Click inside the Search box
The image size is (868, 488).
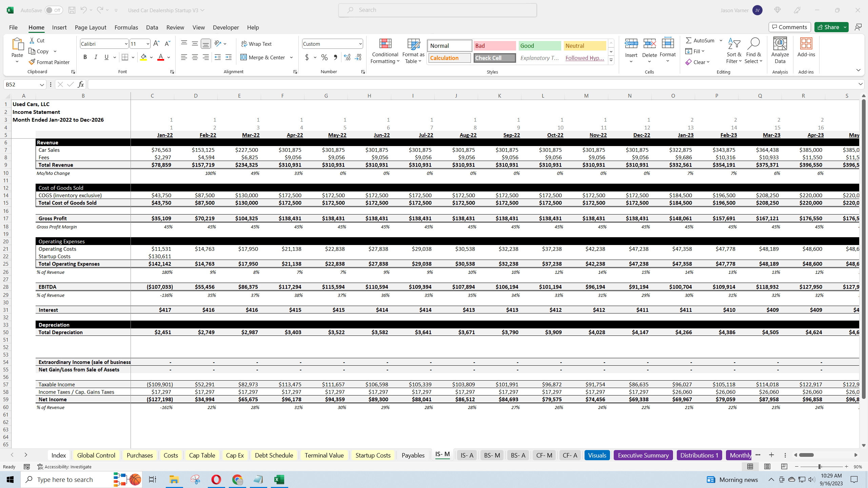(x=437, y=10)
